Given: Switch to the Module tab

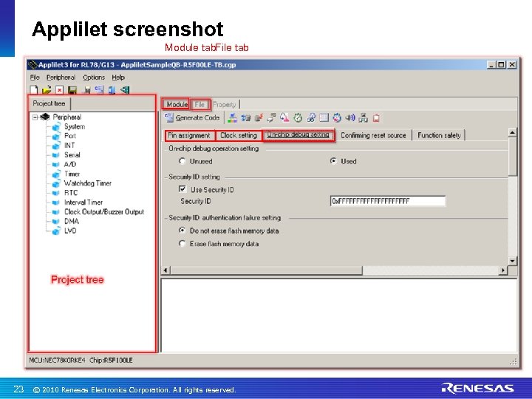Looking at the screenshot, I should 176,104.
